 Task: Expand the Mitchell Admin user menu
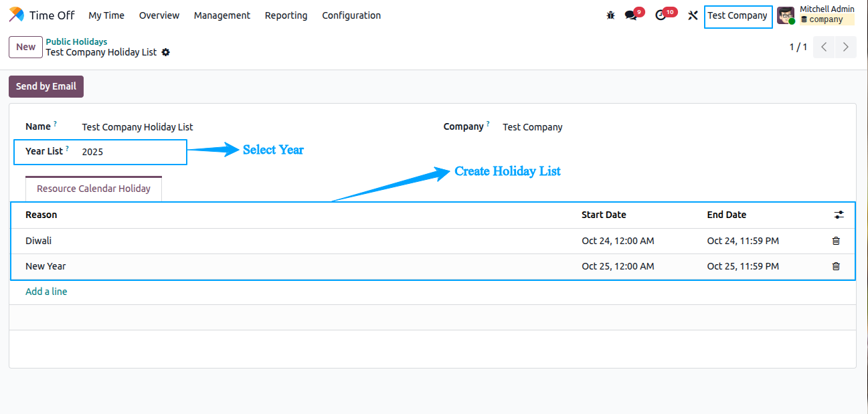click(x=816, y=15)
